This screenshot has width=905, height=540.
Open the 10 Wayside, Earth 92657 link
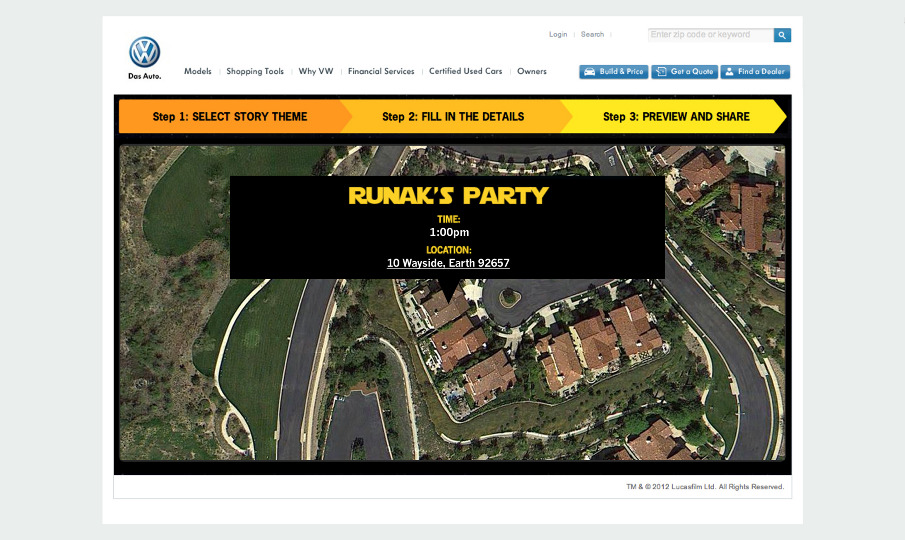coord(448,263)
